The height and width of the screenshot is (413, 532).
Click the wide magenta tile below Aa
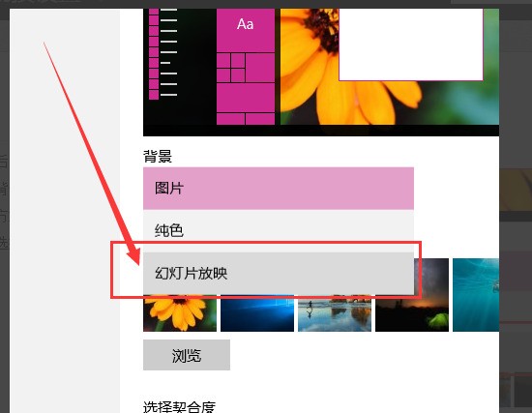point(246,98)
